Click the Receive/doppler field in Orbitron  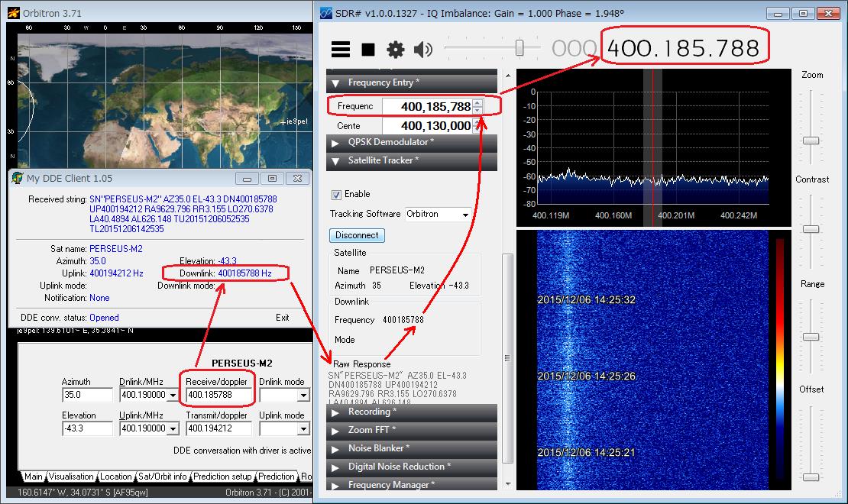click(218, 396)
